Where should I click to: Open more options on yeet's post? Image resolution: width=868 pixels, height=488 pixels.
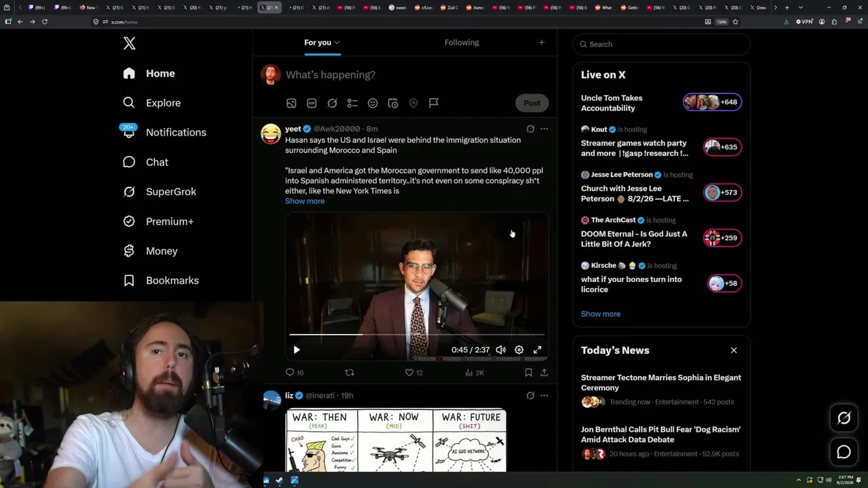544,129
